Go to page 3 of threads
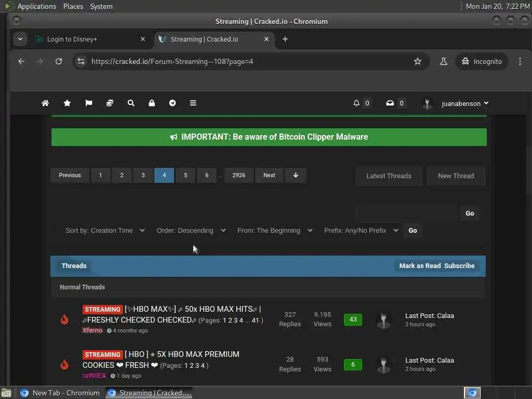The image size is (532, 399). click(143, 176)
